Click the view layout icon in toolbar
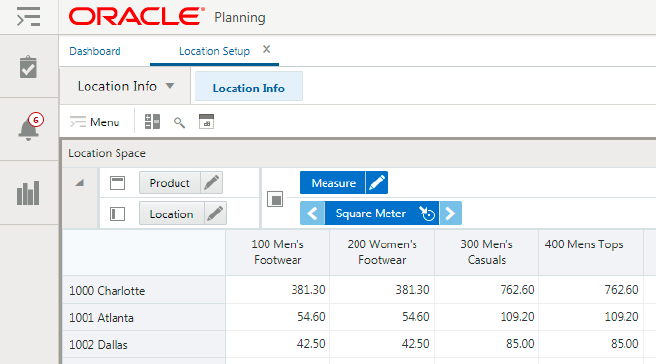 pos(152,122)
